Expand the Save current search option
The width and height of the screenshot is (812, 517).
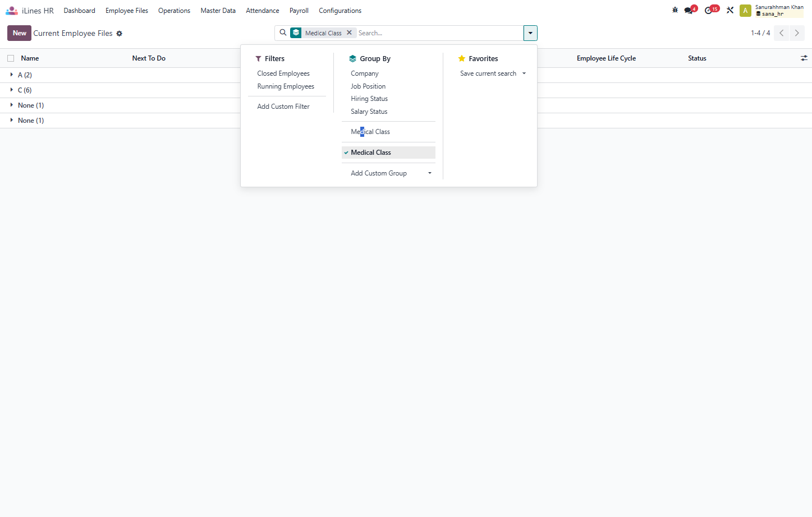click(493, 73)
